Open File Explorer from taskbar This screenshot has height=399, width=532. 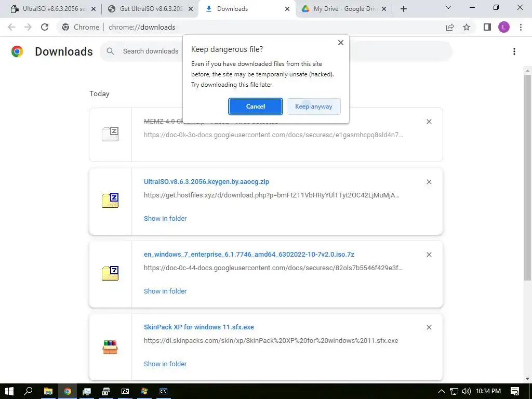pos(48,391)
